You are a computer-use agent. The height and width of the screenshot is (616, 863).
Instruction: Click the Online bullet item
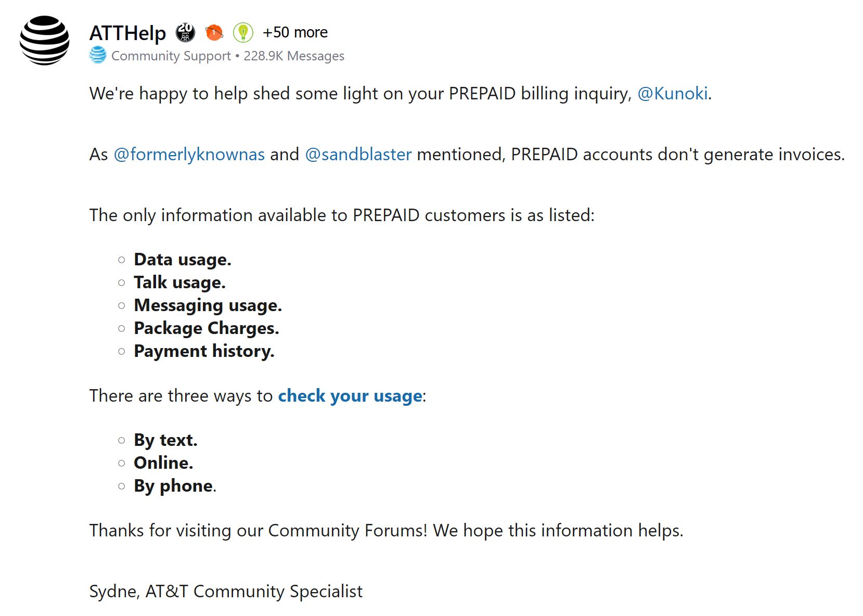tap(163, 463)
